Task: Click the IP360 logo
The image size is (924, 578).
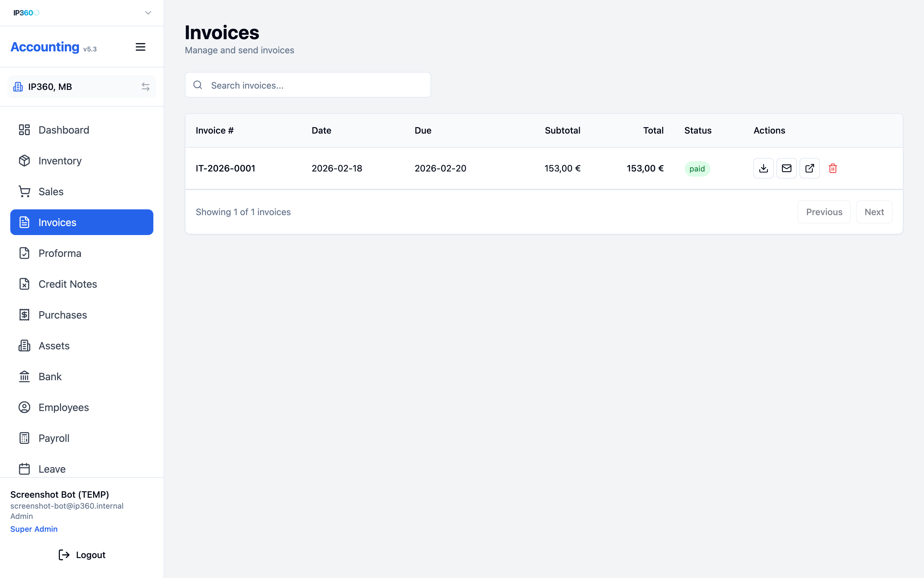Action: [x=26, y=13]
